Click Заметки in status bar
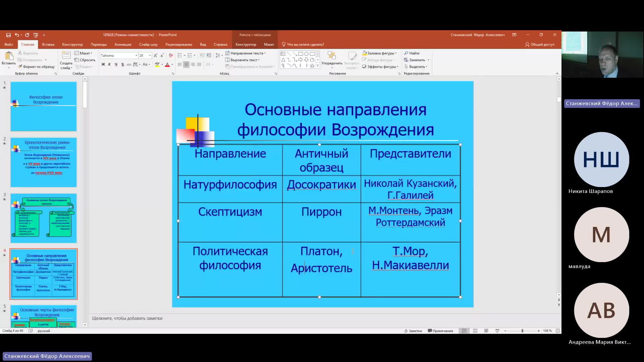Viewport: 644px width, 362px height. tap(413, 331)
